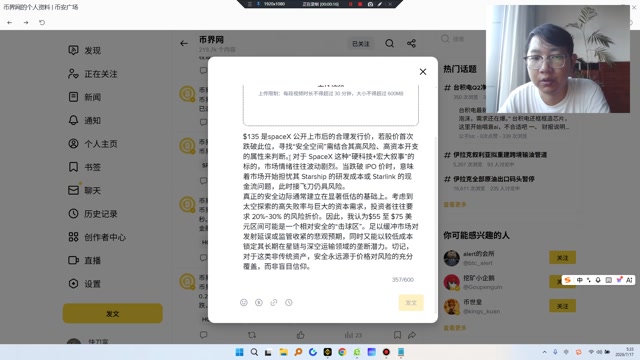Follow 币世皇 with 关注 button

click(562, 306)
